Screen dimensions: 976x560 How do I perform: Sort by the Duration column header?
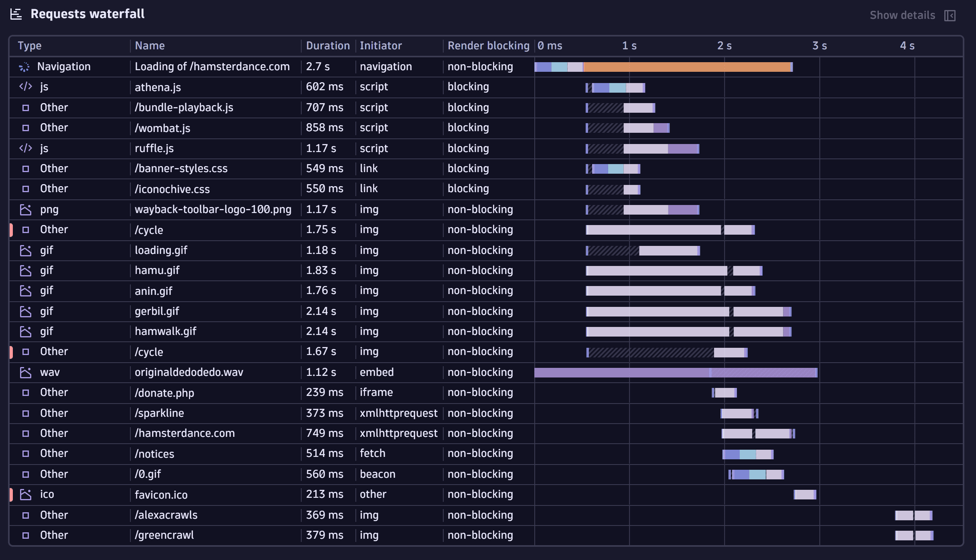point(327,46)
